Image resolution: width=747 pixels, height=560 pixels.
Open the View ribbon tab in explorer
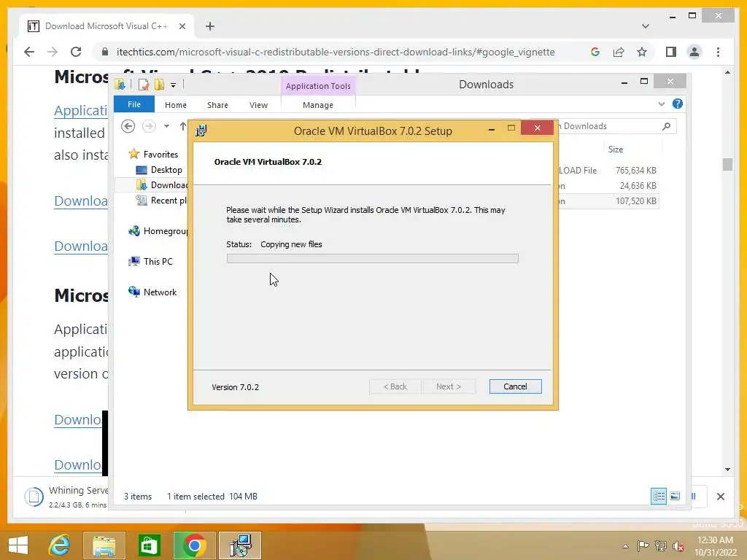[259, 105]
